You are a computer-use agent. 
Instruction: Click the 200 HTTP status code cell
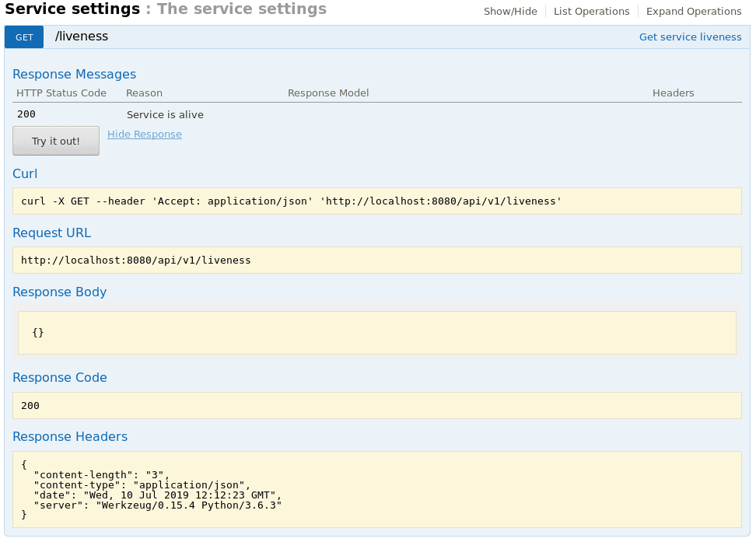click(26, 115)
